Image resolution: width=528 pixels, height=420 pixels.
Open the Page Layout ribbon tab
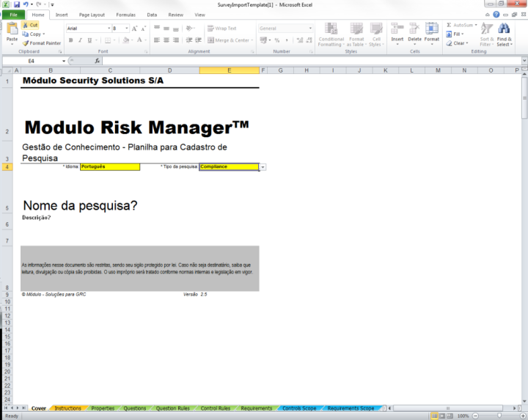(92, 15)
